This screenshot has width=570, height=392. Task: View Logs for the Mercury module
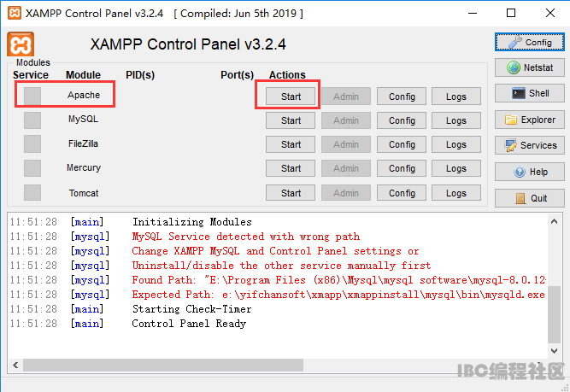coord(455,169)
